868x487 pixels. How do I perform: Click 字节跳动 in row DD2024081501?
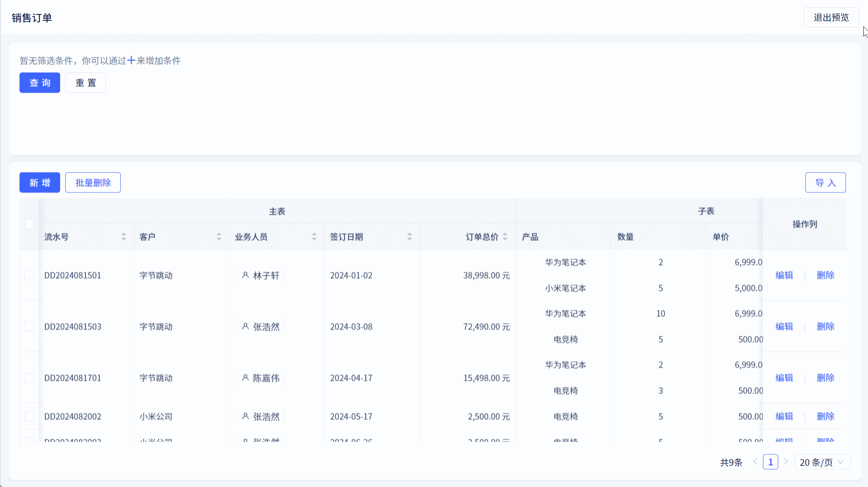156,276
